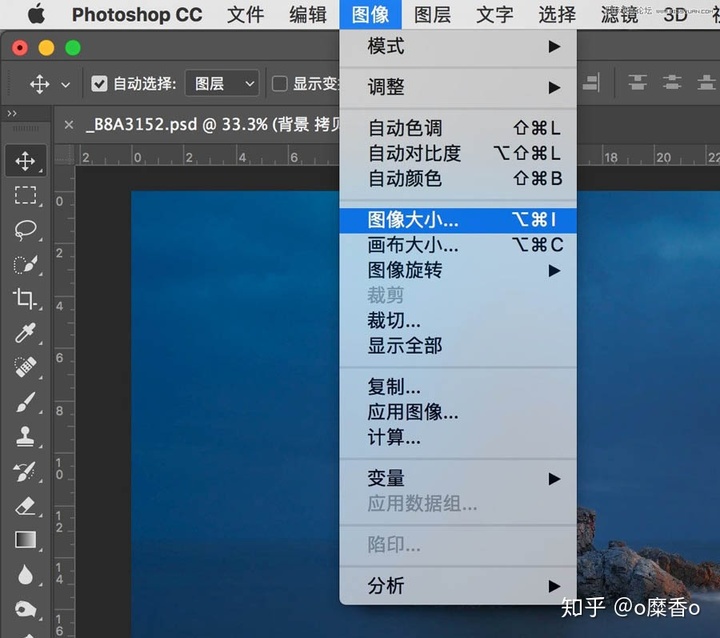Image resolution: width=720 pixels, height=638 pixels.
Task: Expand the toolbox double-arrow toggle
Action: pos(12,113)
